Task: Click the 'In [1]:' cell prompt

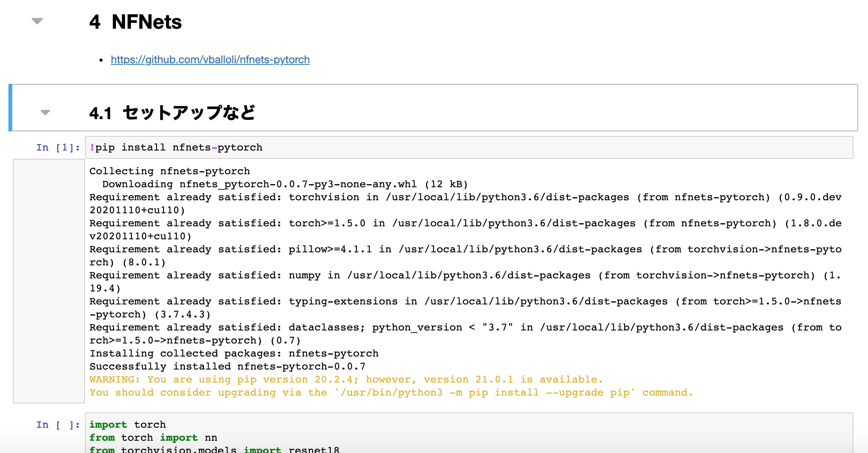Action: point(58,147)
